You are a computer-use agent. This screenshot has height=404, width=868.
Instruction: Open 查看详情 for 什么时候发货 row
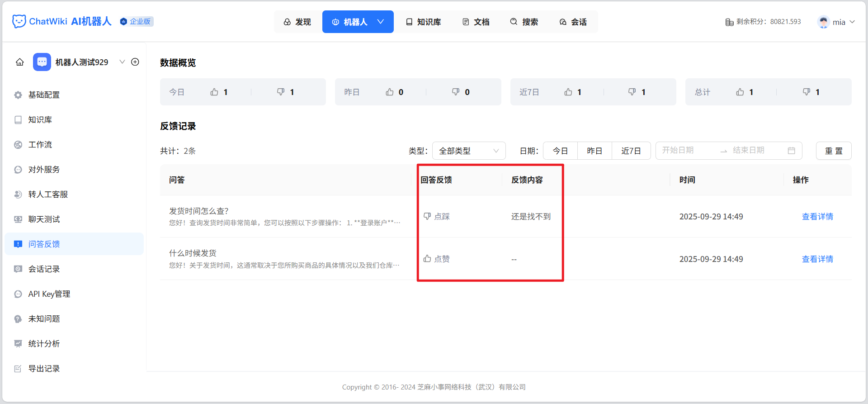[x=817, y=259]
